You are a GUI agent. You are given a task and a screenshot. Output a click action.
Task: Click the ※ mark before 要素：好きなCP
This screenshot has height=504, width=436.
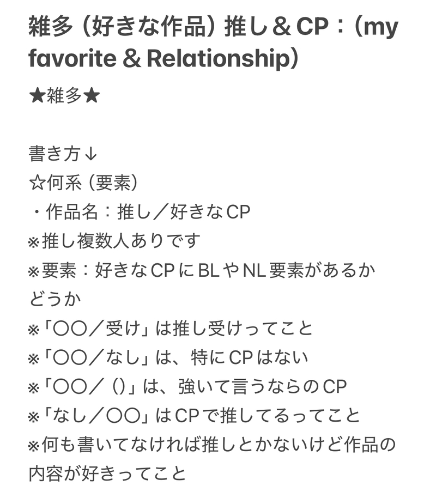point(34,270)
